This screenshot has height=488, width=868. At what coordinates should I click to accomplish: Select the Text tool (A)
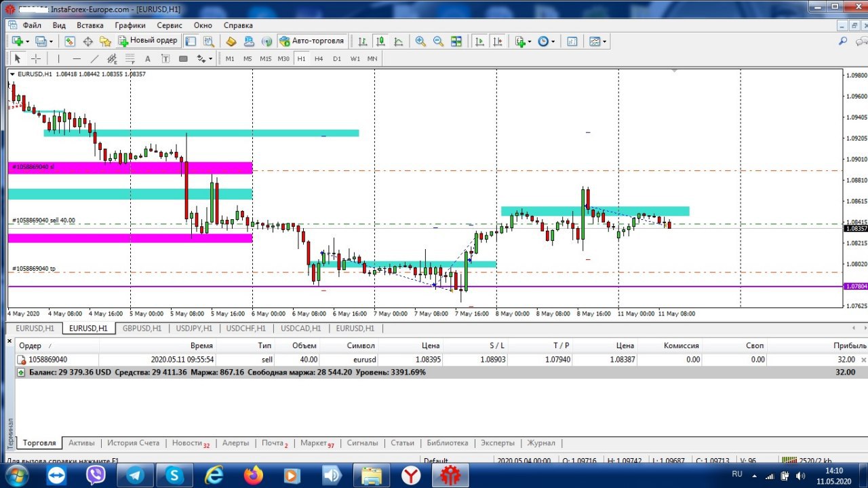147,58
